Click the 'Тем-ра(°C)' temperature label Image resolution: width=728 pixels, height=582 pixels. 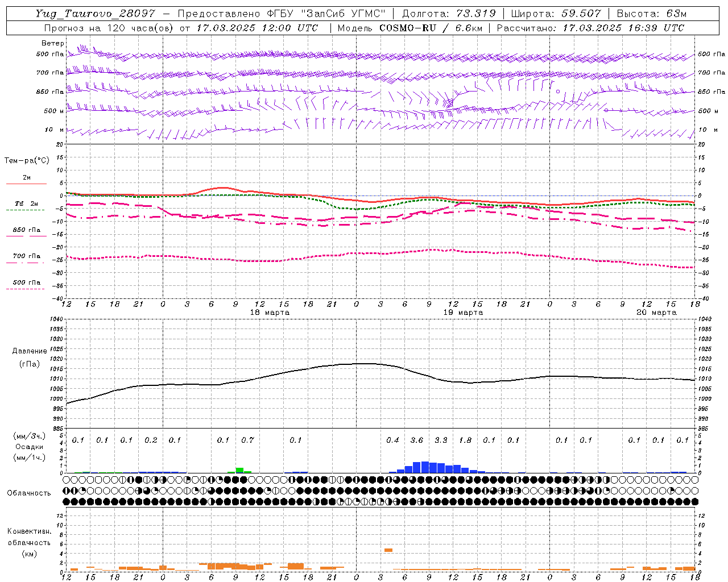pos(27,161)
